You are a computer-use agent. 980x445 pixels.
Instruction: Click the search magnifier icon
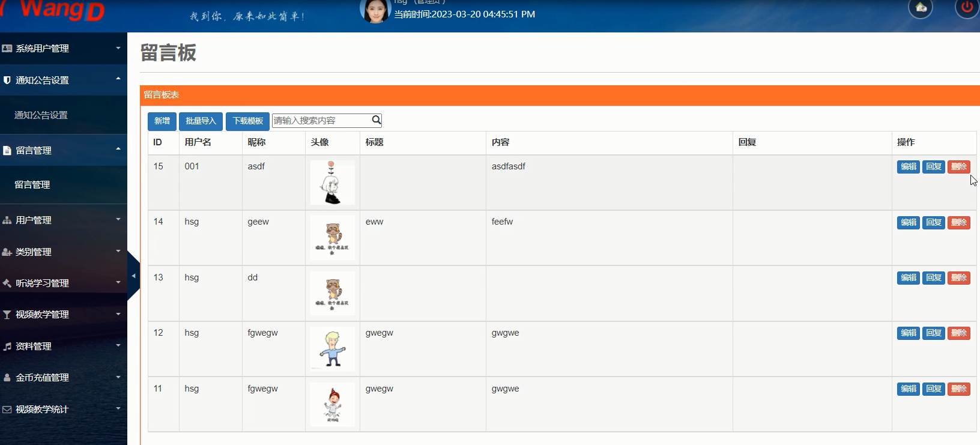[x=377, y=120]
